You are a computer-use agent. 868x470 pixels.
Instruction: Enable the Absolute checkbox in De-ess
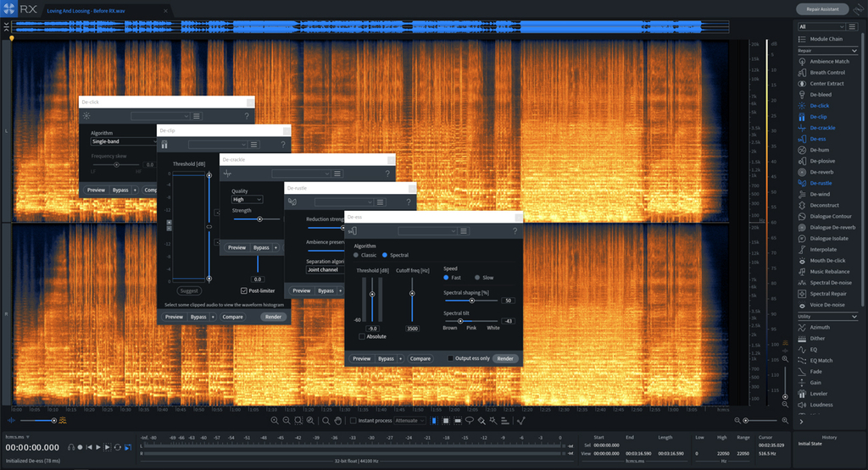coord(363,336)
